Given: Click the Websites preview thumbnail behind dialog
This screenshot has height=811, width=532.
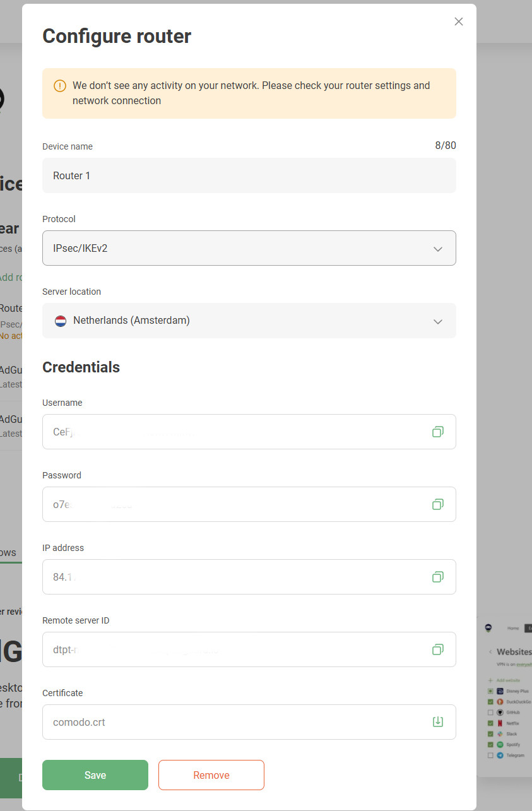Looking at the screenshot, I should (x=505, y=694).
